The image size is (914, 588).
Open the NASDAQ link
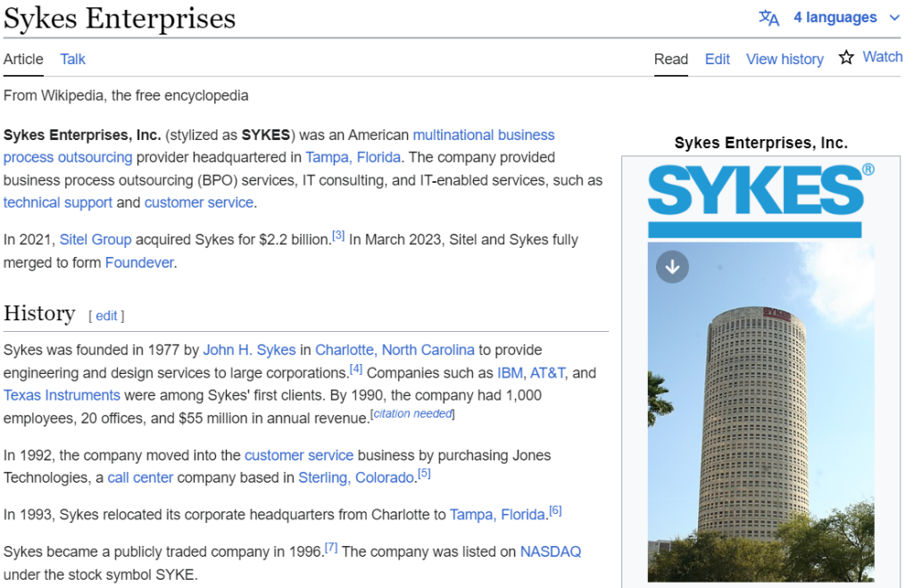click(x=550, y=552)
